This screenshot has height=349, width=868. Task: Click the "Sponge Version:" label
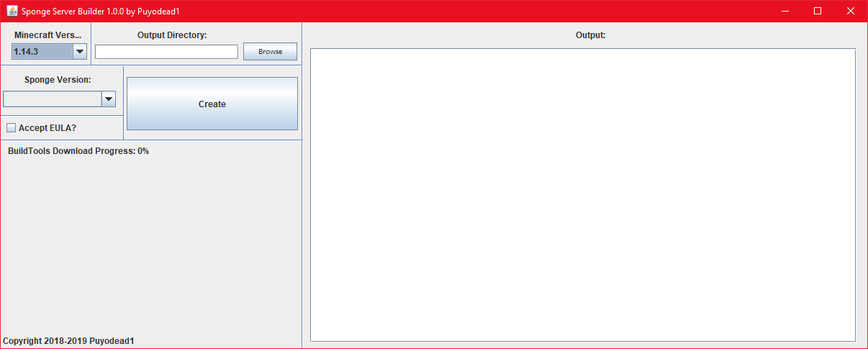pyautogui.click(x=58, y=80)
